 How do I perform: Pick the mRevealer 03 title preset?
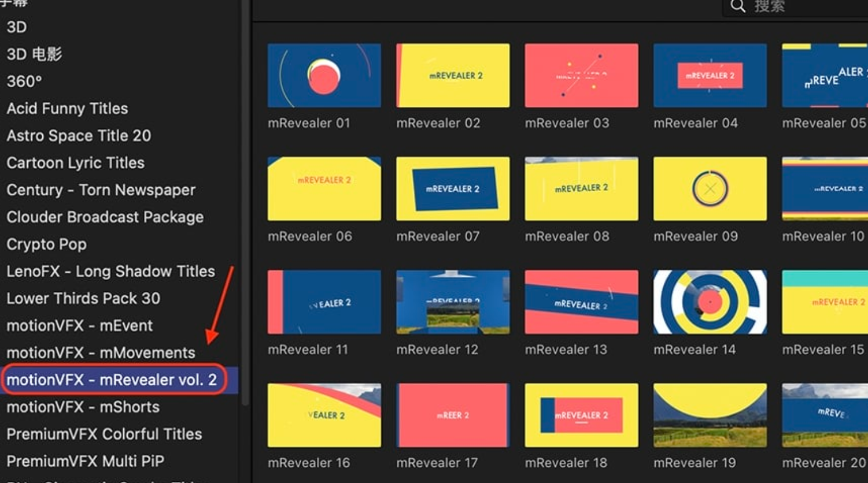582,76
